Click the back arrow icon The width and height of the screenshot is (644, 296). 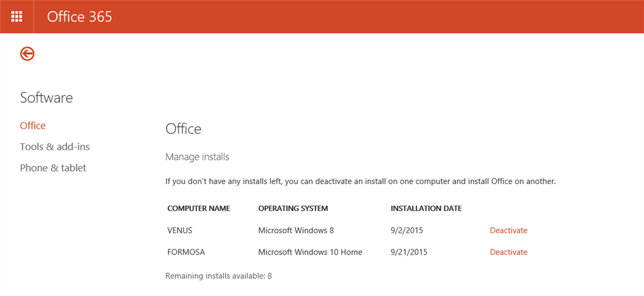pyautogui.click(x=27, y=53)
